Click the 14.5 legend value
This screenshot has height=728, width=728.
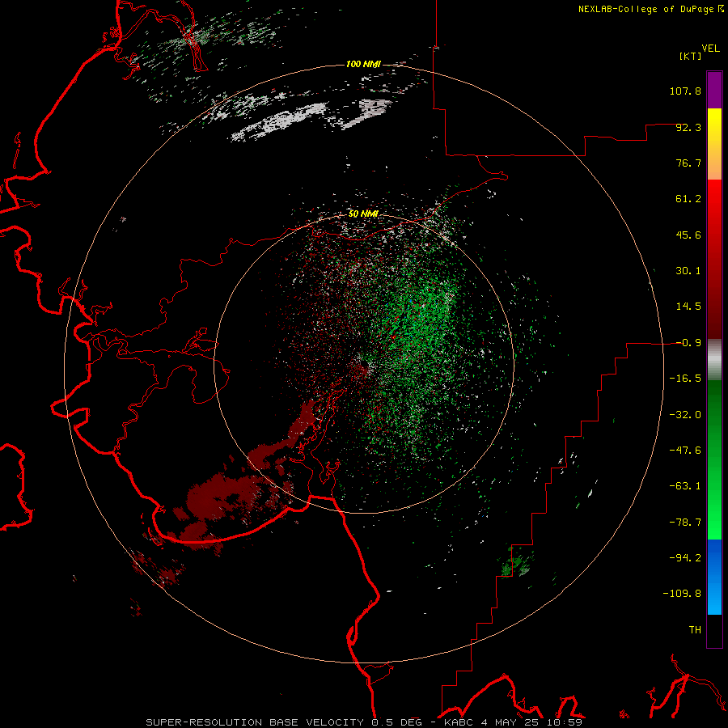pos(688,307)
